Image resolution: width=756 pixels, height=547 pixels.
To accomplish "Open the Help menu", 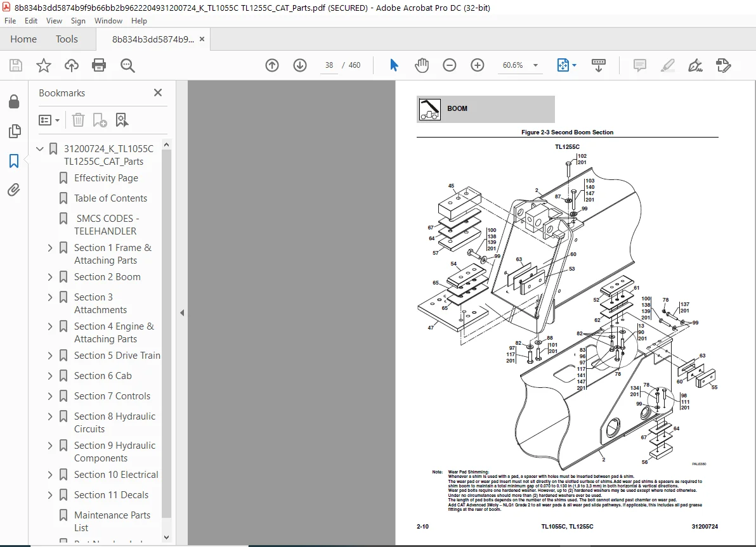I will click(139, 21).
